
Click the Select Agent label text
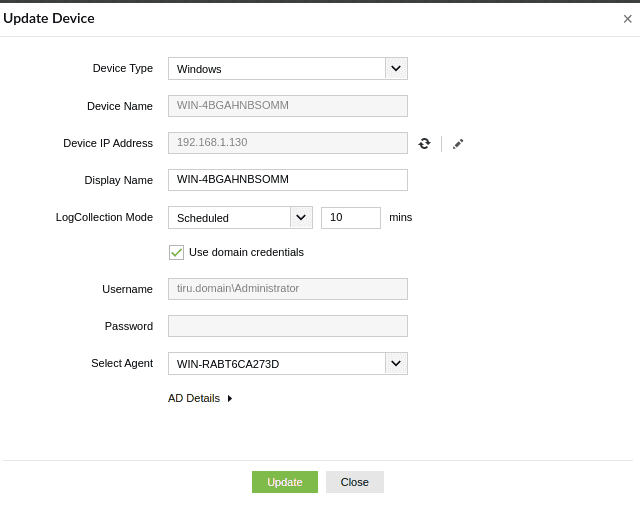tap(122, 363)
